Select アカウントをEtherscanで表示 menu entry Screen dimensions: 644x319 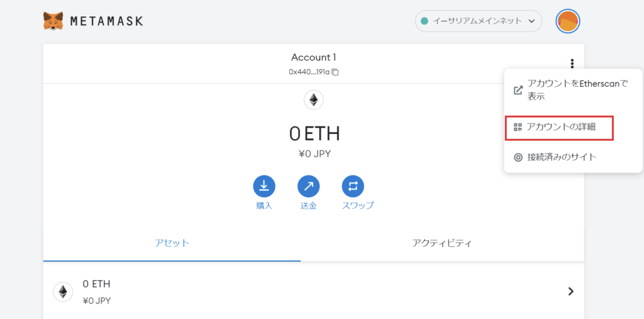pos(573,91)
